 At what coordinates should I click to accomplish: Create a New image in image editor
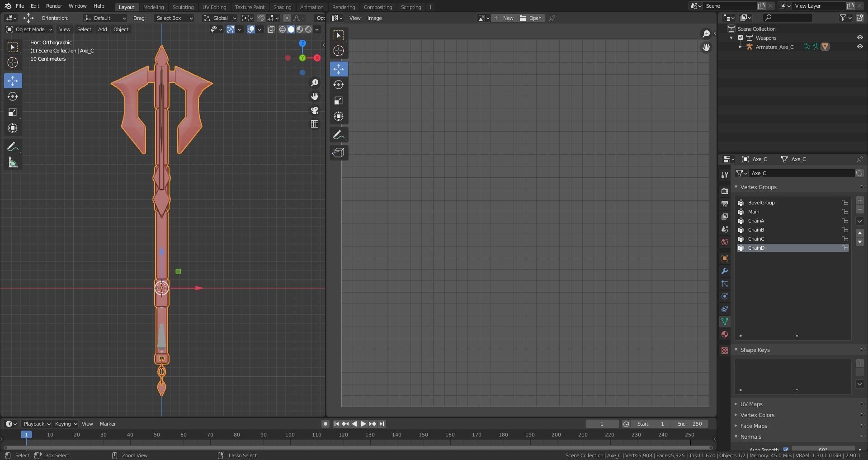coord(504,18)
